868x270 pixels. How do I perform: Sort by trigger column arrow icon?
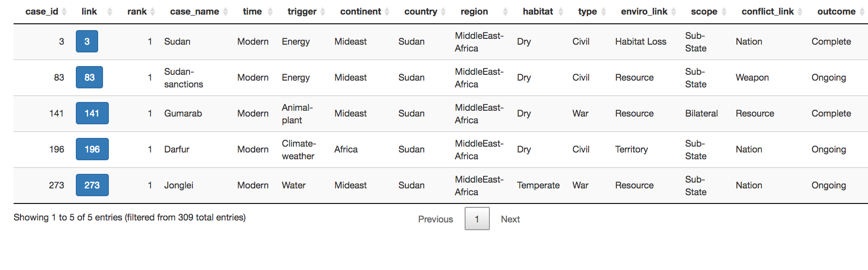pyautogui.click(x=323, y=12)
